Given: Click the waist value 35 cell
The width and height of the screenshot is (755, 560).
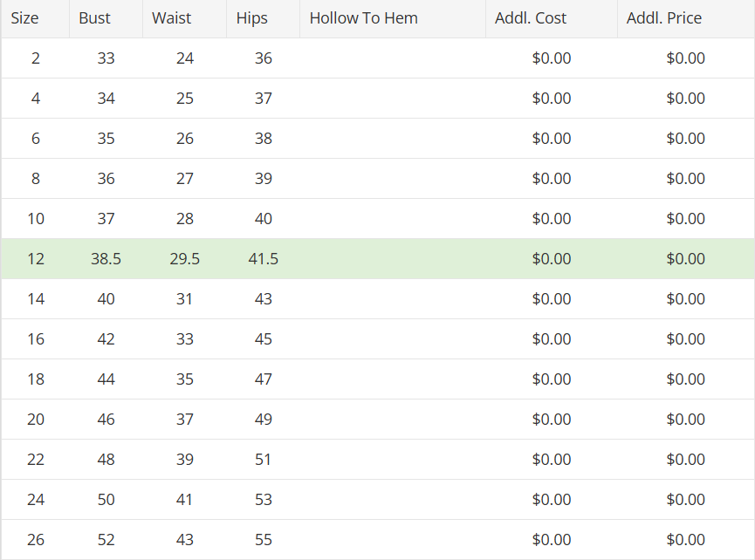Looking at the screenshot, I should (184, 379).
